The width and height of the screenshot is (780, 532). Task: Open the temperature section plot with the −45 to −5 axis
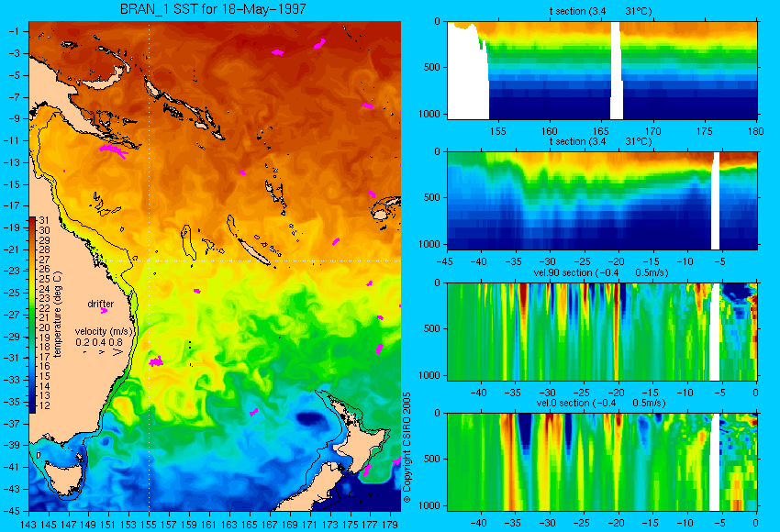pos(602,201)
